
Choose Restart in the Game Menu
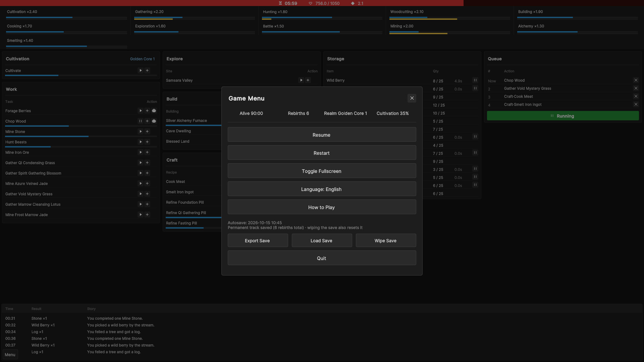pyautogui.click(x=322, y=153)
